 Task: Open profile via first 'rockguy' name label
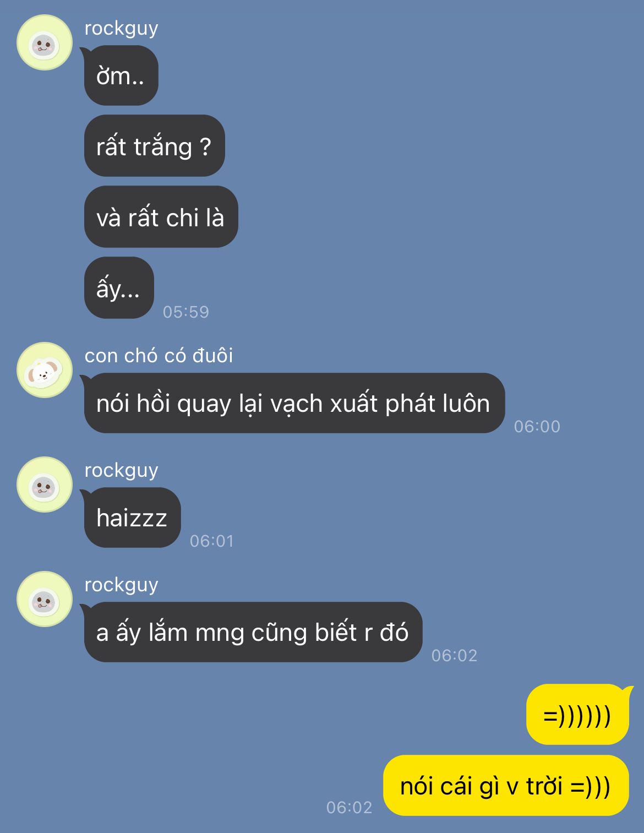pyautogui.click(x=121, y=29)
